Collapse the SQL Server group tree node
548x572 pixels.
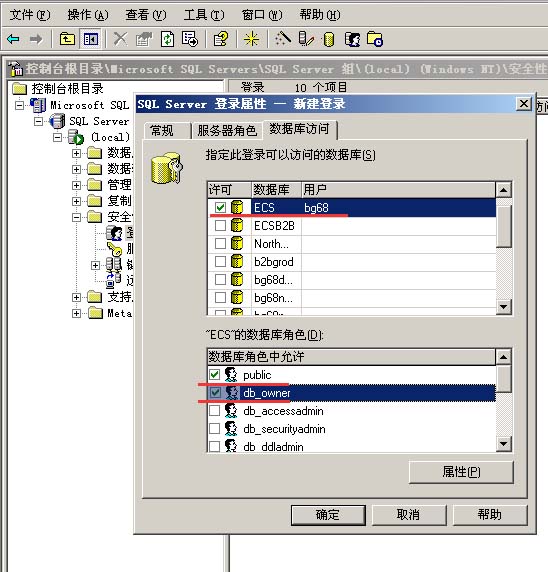[38, 121]
